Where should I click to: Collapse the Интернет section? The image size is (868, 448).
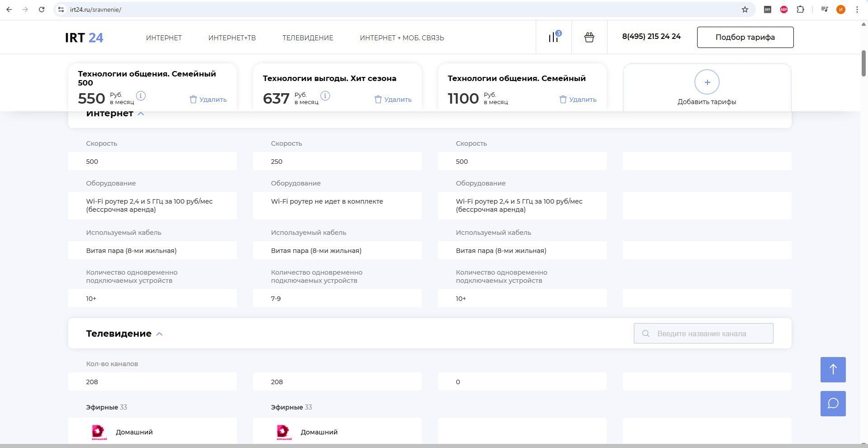coord(141,114)
